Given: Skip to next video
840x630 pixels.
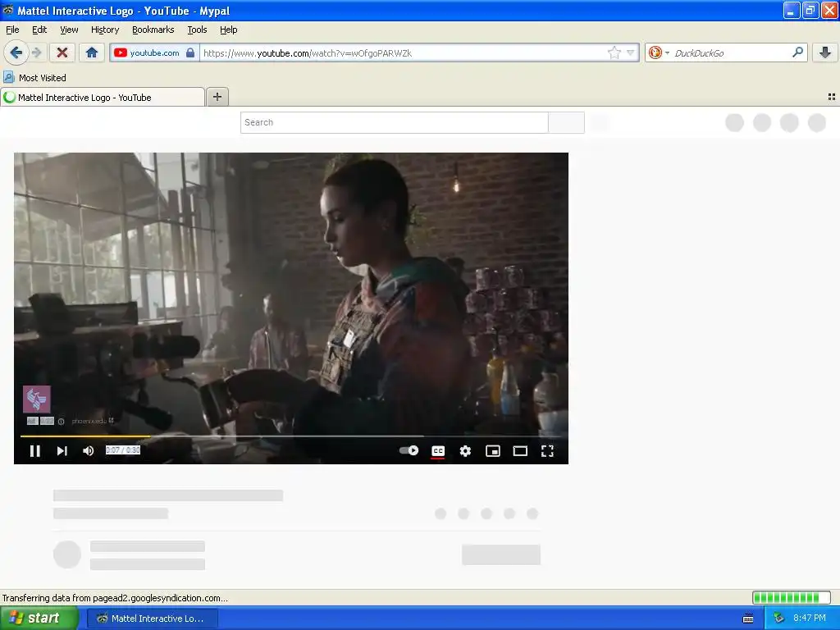Looking at the screenshot, I should click(62, 451).
